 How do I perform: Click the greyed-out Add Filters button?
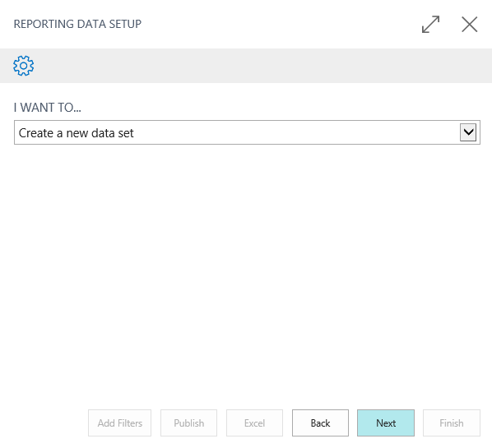[x=119, y=423]
